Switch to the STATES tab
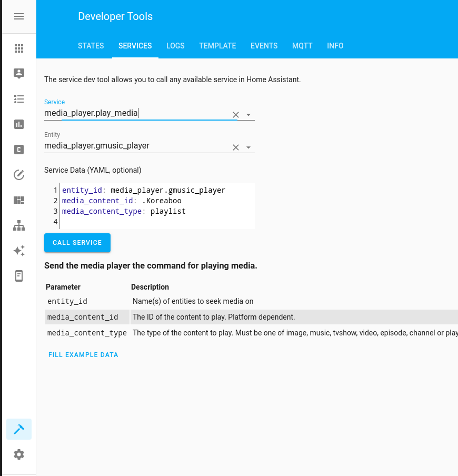458x476 pixels. click(91, 46)
